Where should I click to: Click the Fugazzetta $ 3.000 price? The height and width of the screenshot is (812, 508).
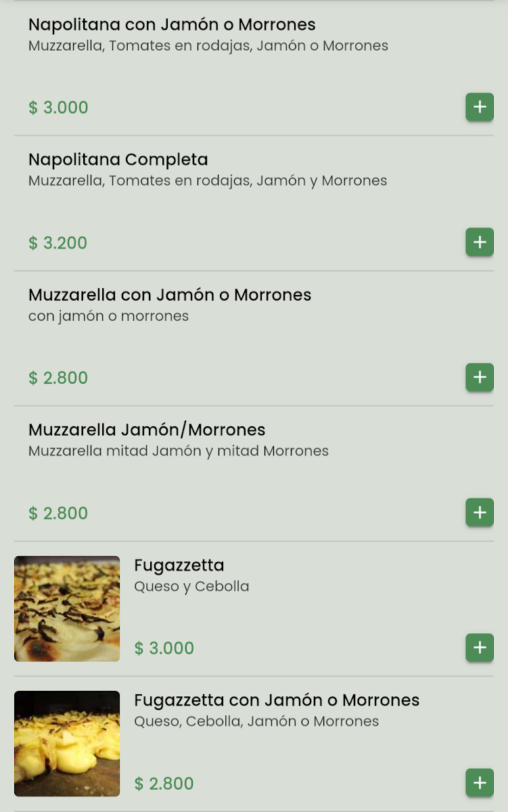point(164,648)
